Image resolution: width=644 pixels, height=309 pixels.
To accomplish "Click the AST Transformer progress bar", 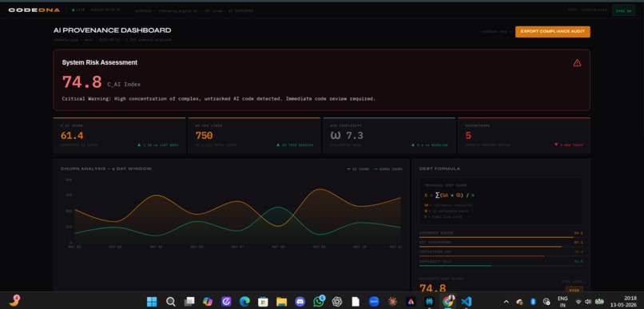I will pyautogui.click(x=501, y=247).
